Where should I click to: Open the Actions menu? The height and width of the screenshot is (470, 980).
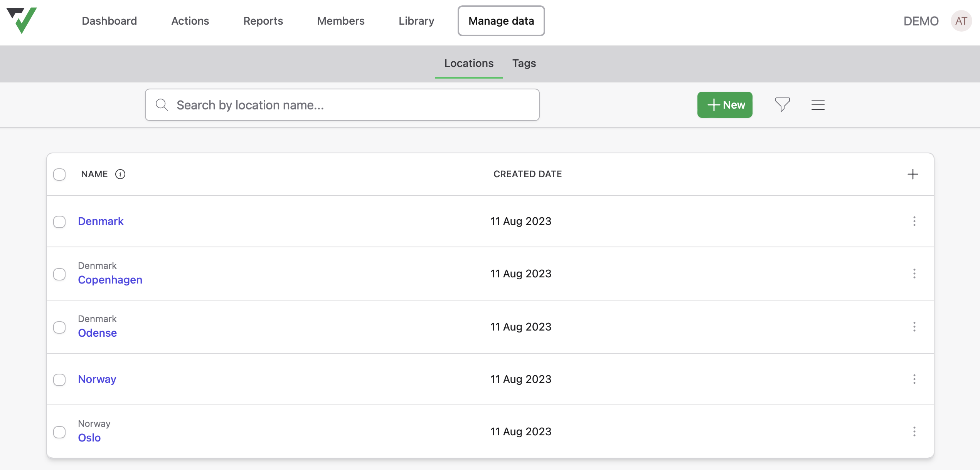pos(190,21)
